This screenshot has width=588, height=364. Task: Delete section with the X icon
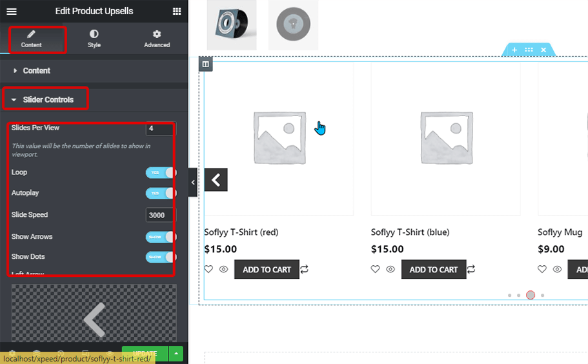pyautogui.click(x=543, y=50)
